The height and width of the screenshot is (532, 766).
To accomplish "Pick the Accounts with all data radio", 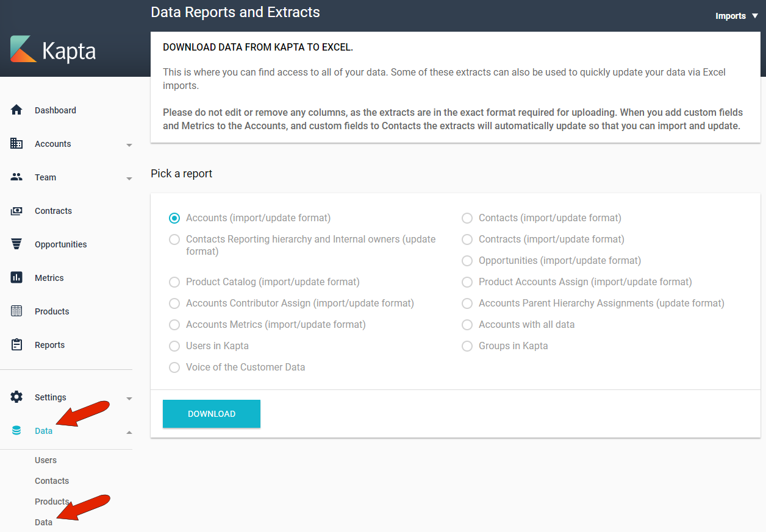I will [467, 325].
